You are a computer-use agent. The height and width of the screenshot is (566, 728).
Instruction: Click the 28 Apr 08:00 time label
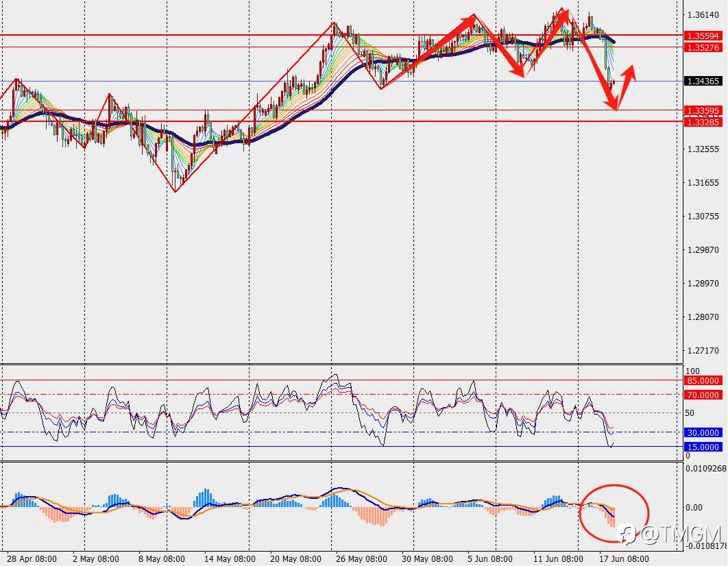pyautogui.click(x=32, y=558)
